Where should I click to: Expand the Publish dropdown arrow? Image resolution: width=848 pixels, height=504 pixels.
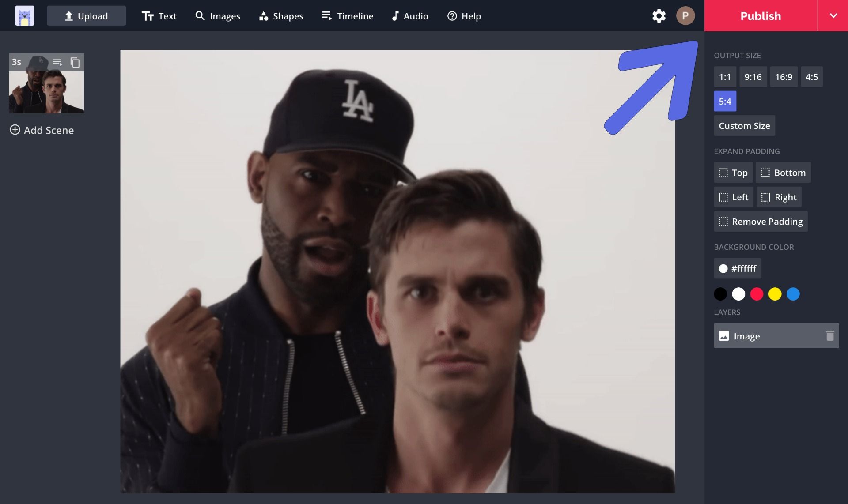pyautogui.click(x=833, y=16)
